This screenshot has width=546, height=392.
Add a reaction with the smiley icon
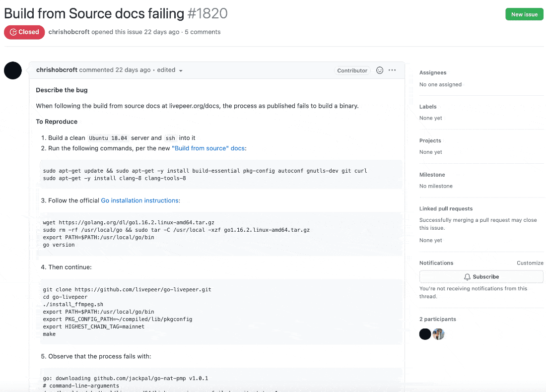coord(380,70)
